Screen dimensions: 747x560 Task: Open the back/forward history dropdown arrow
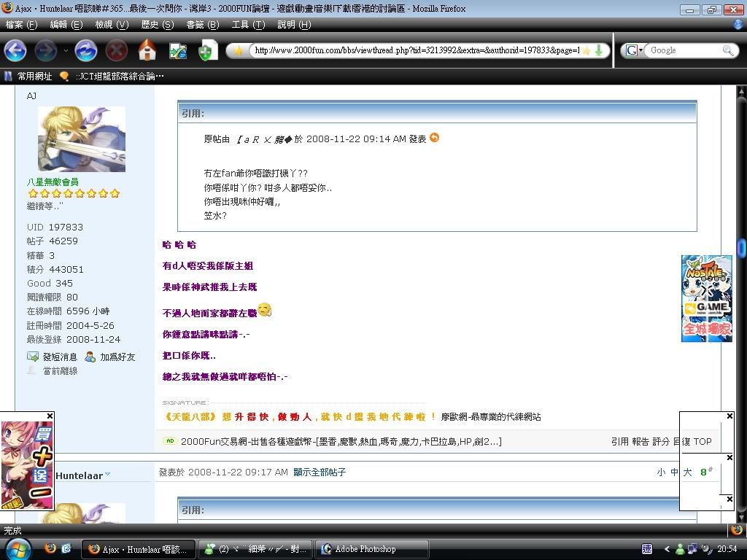pos(66,50)
